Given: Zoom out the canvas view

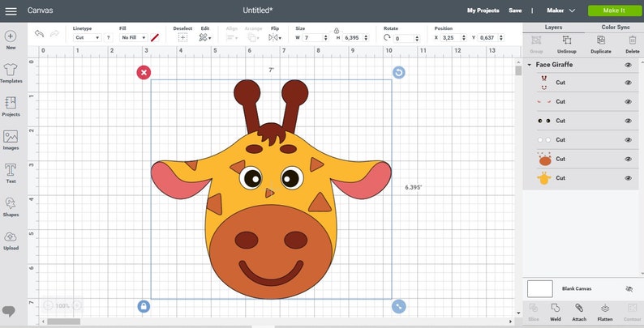Looking at the screenshot, I should (x=48, y=305).
